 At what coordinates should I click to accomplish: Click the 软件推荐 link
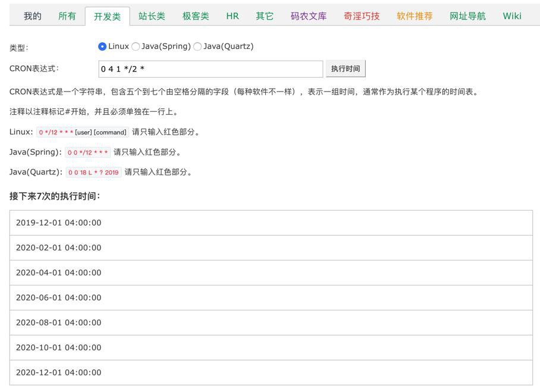(415, 16)
